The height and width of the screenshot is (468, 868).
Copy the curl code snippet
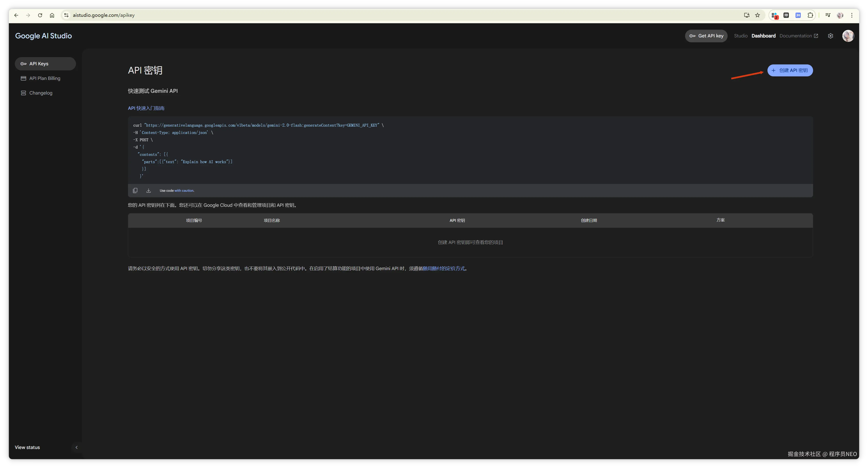(x=135, y=190)
